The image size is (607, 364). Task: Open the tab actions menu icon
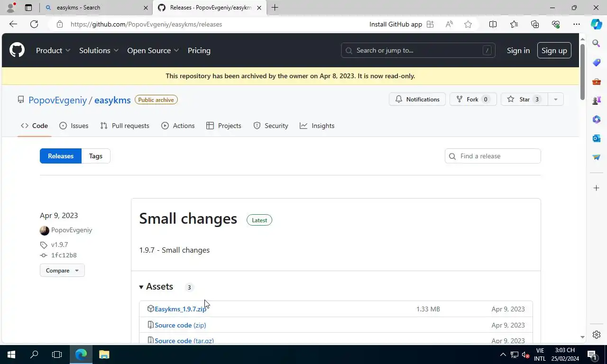[28, 8]
